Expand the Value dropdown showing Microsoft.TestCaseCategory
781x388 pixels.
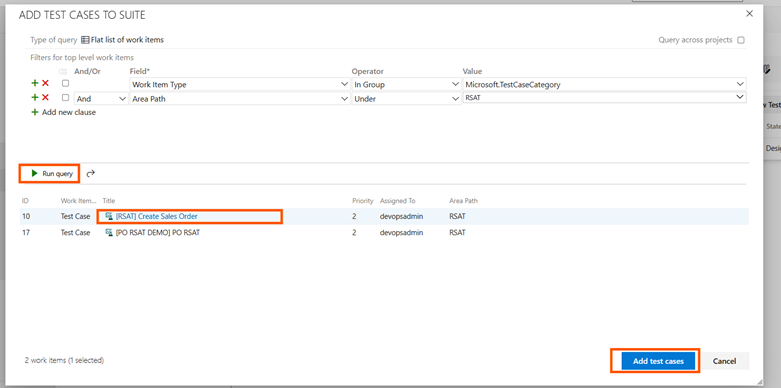pyautogui.click(x=604, y=85)
